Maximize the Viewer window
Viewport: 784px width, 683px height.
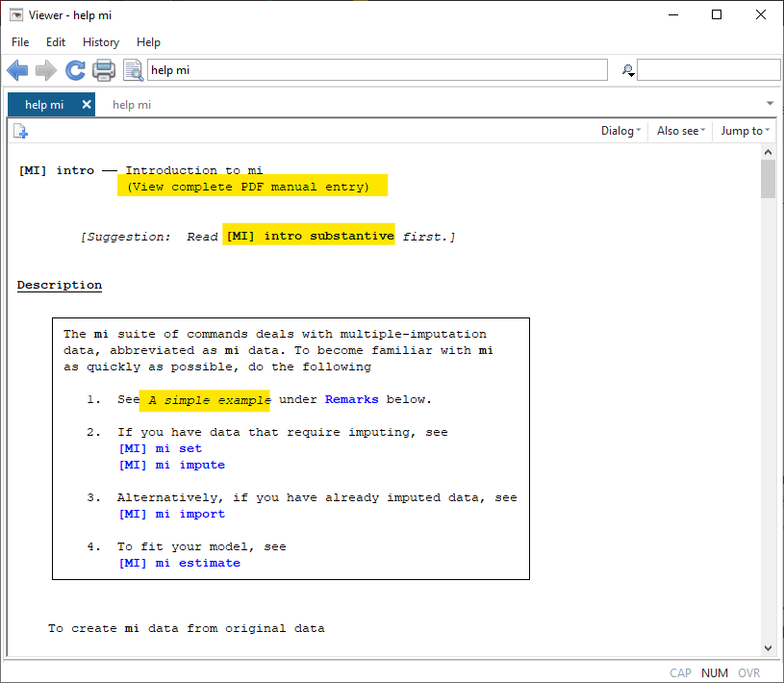coord(717,14)
